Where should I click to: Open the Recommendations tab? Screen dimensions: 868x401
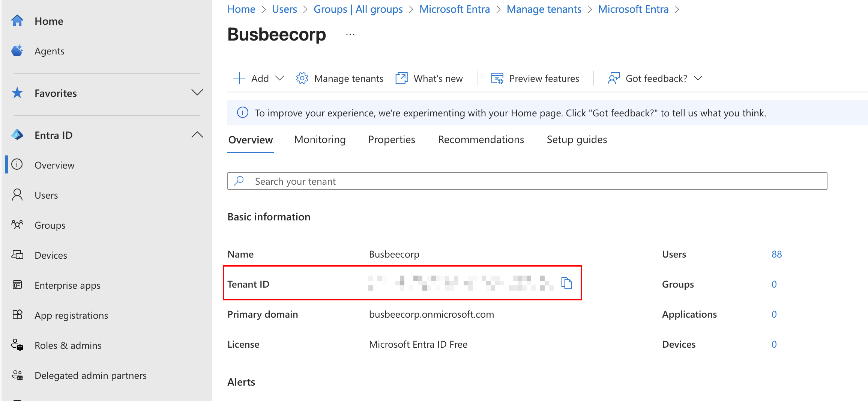(481, 140)
